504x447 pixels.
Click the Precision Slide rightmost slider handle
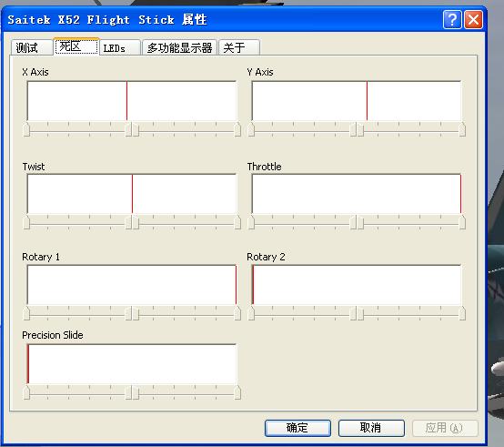click(x=237, y=392)
